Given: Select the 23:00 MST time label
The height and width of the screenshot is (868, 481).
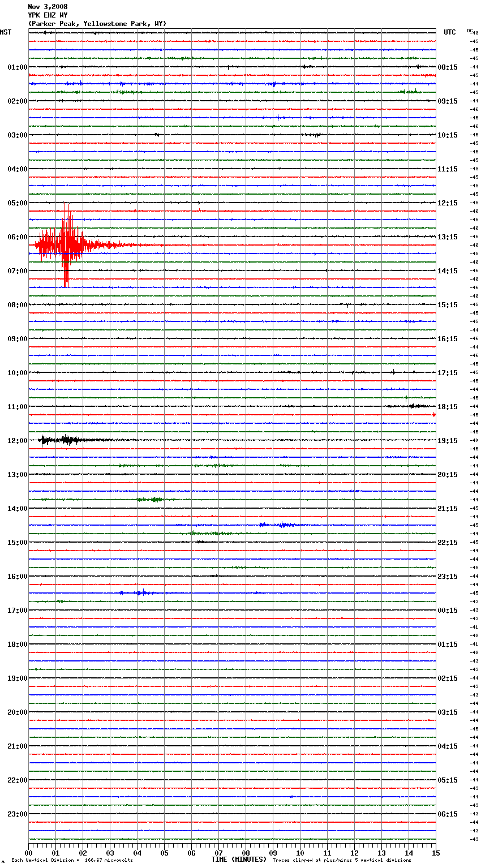Looking at the screenshot, I should [x=17, y=814].
